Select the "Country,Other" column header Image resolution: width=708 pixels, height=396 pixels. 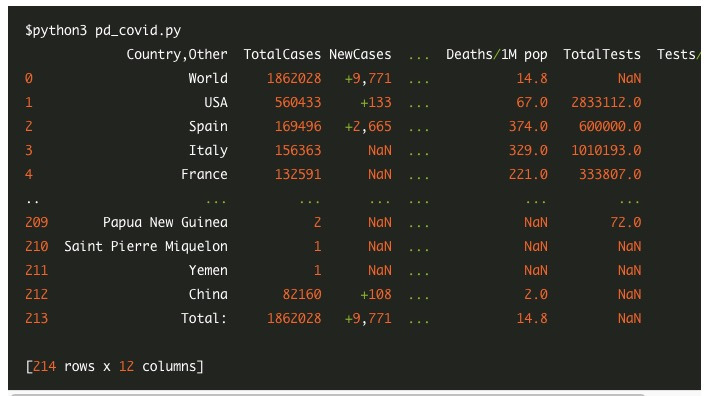tap(177, 55)
